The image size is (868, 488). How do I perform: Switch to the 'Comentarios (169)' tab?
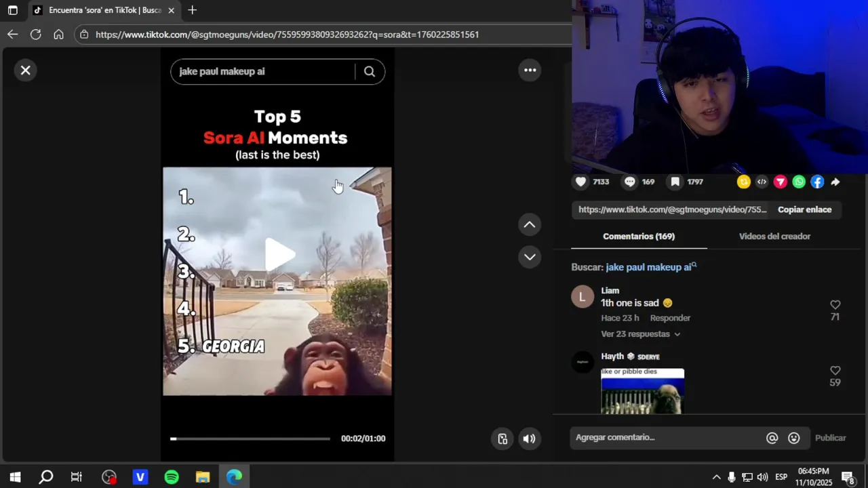[639, 237]
